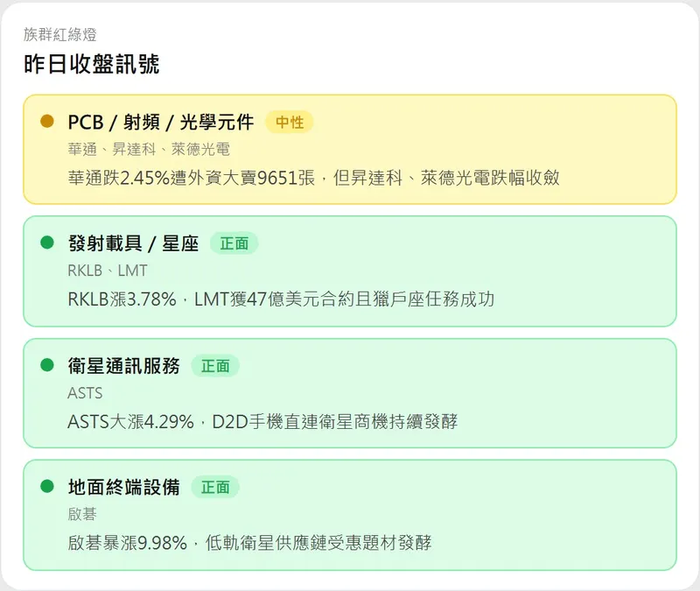This screenshot has width=700, height=591.
Task: Select the 正面 badge next to 發射載具 / 星座
Action: [234, 244]
